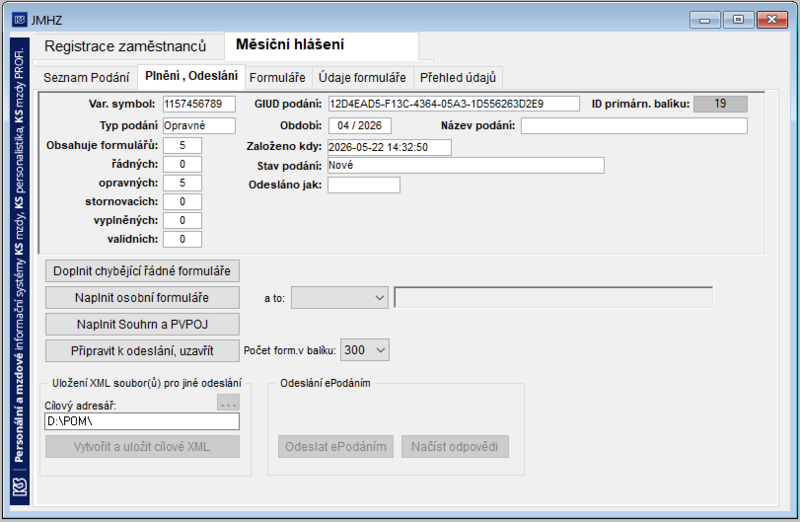Click the řádných count field
Viewport: 800px width, 522px height.
tap(182, 164)
